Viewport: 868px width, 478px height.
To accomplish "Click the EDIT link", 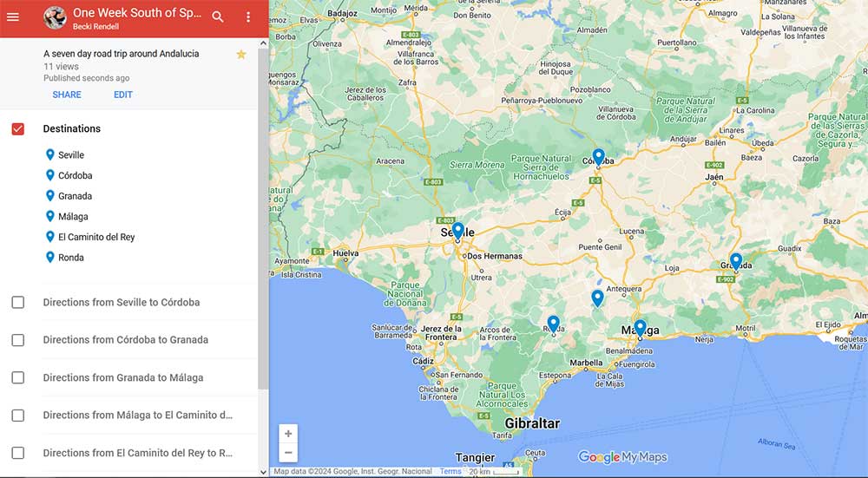I will pyautogui.click(x=123, y=95).
